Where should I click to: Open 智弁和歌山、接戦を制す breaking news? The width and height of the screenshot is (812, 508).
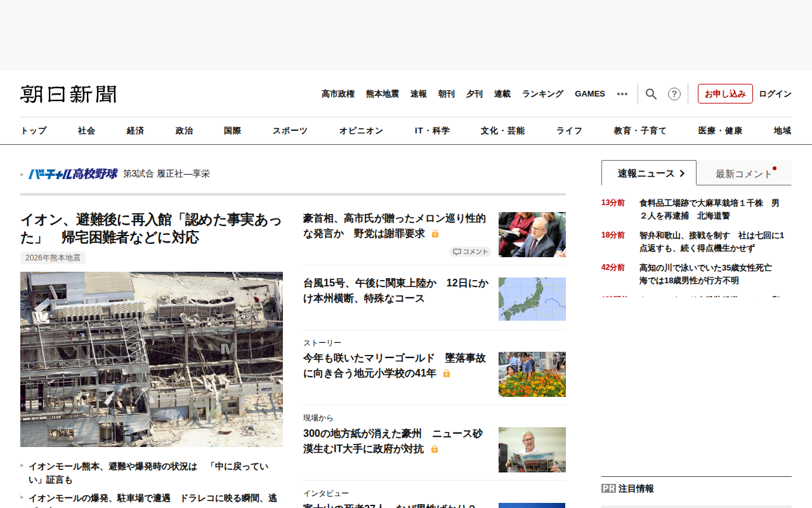pos(712,242)
